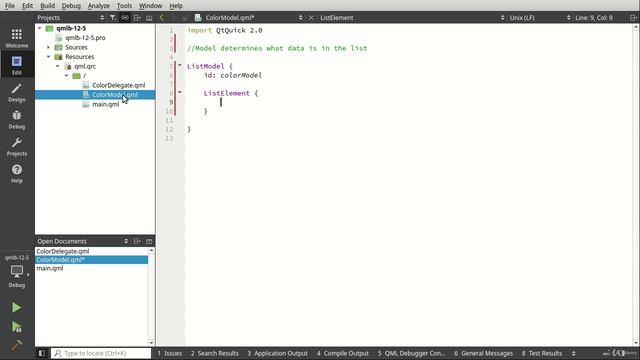Click the Type to locate search field

101,353
